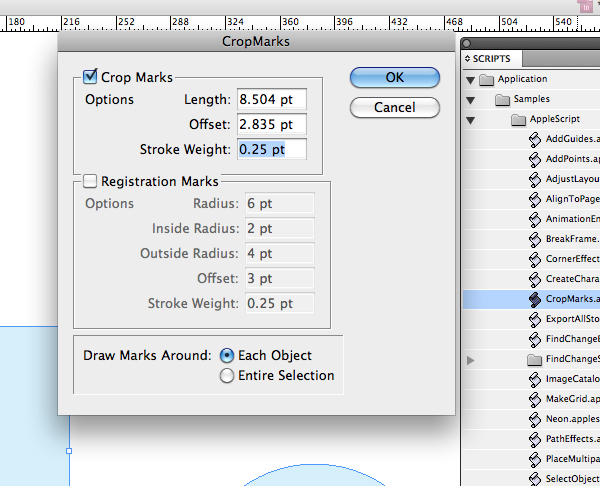Confirm the dialog with OK
The height and width of the screenshot is (486, 600).
395,77
